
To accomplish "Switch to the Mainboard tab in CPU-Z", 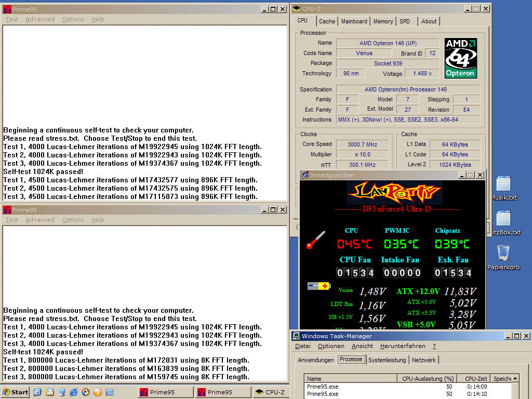I will (354, 21).
